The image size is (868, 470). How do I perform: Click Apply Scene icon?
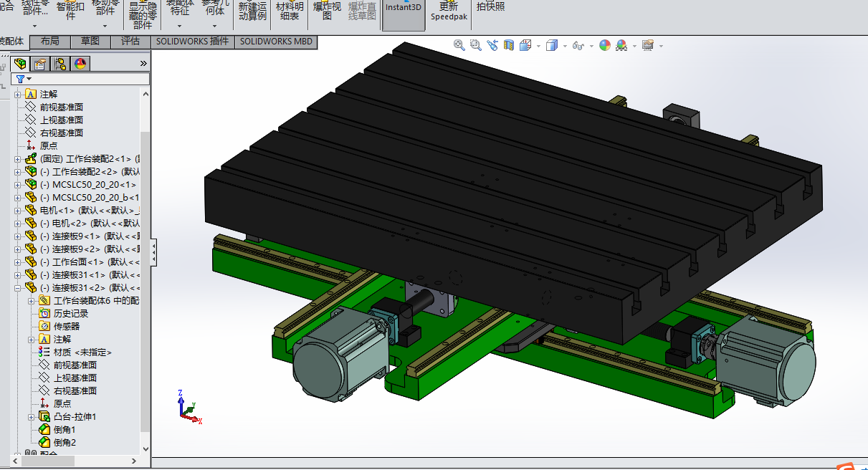click(x=621, y=45)
